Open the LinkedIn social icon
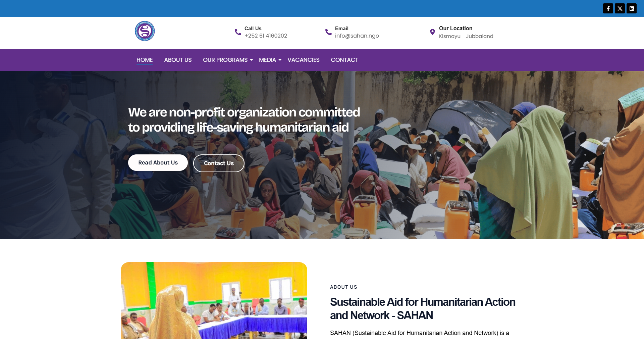The width and height of the screenshot is (644, 339). pos(632,8)
